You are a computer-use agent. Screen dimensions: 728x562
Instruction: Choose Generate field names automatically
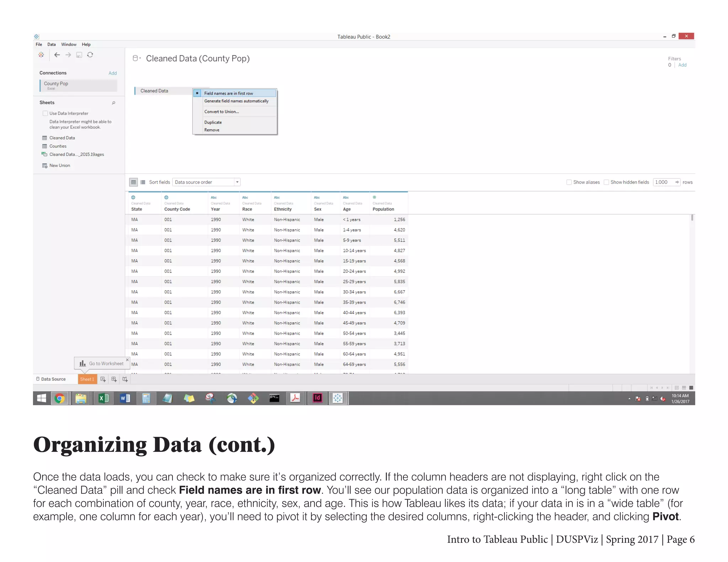(235, 101)
